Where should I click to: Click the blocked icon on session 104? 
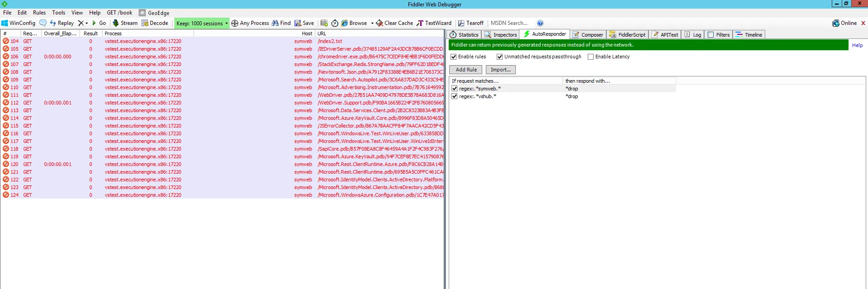pyautogui.click(x=6, y=41)
